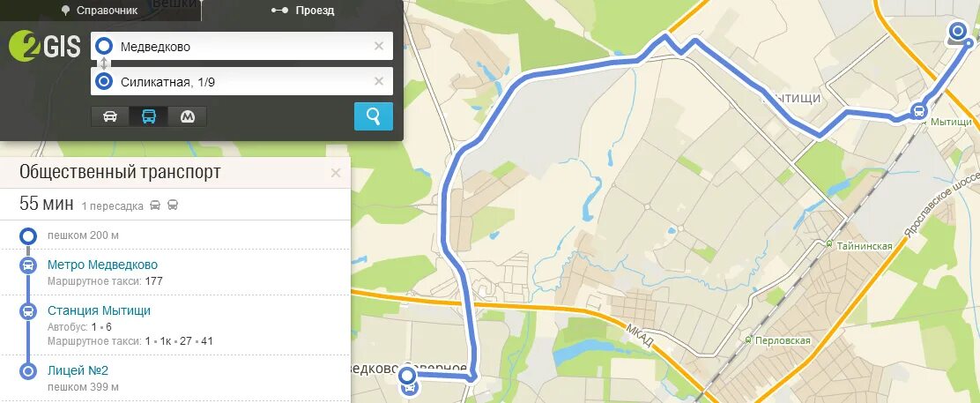Click start point marker at Медведково on map
This screenshot has height=403, width=980.
pyautogui.click(x=407, y=376)
